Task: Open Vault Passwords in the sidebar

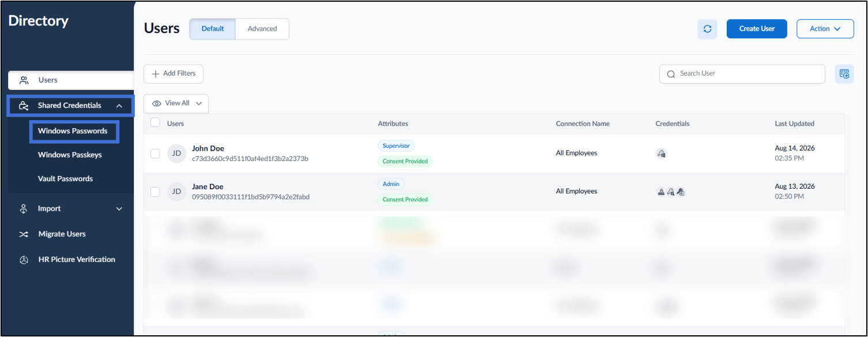Action: [65, 179]
